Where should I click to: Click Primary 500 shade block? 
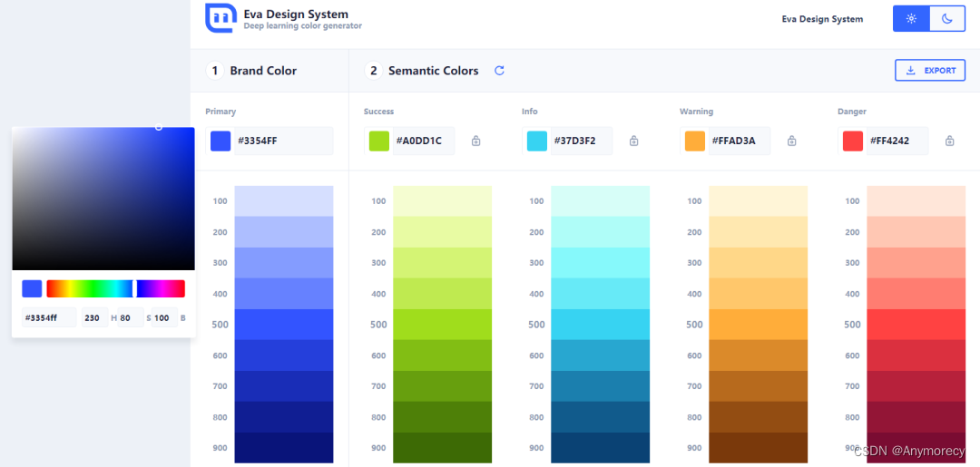tap(284, 325)
